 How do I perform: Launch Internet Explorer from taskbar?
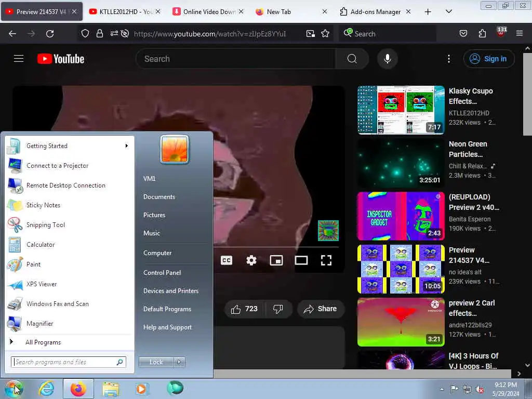coord(46,389)
